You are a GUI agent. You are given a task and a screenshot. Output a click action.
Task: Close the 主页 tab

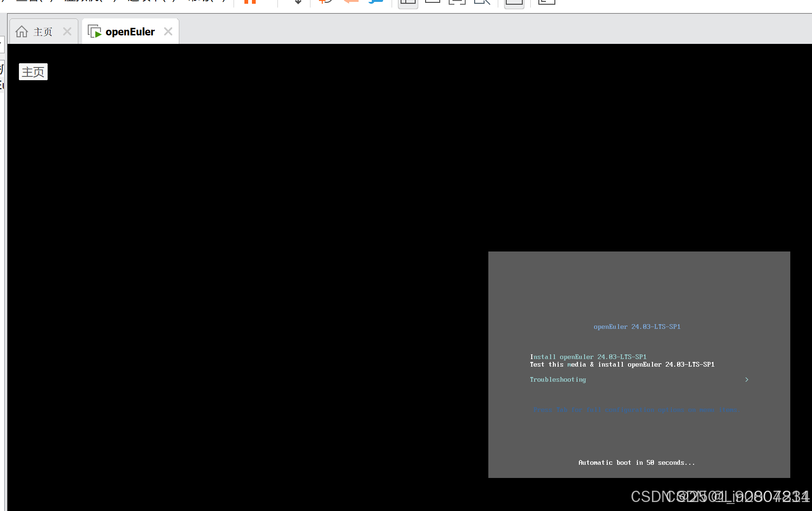[67, 32]
